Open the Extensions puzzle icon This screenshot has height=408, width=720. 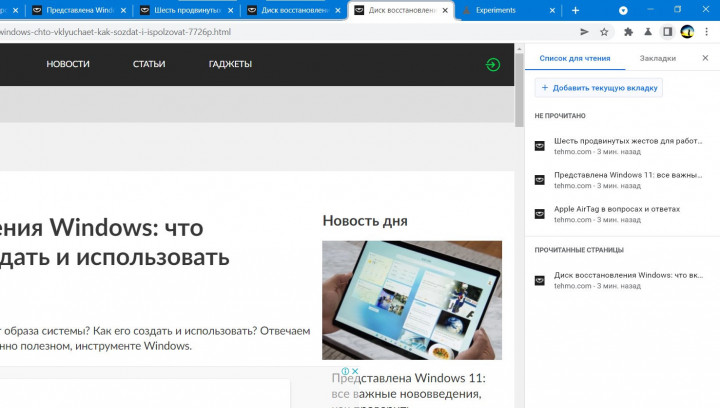[x=628, y=32]
